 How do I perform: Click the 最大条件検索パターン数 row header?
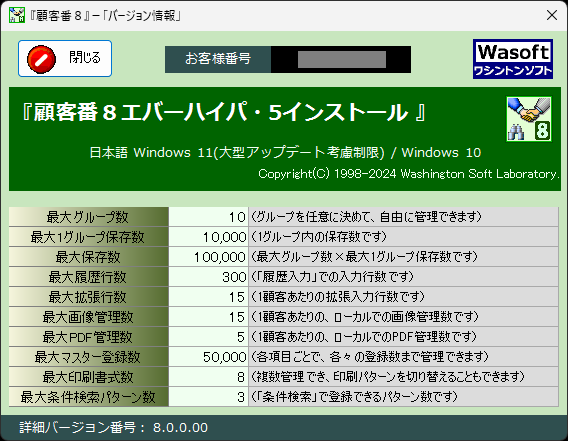[x=89, y=397]
